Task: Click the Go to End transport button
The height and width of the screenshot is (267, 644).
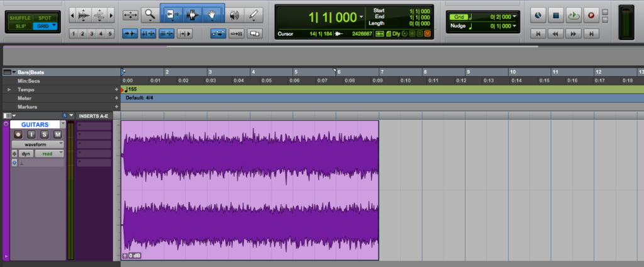Action: click(591, 34)
